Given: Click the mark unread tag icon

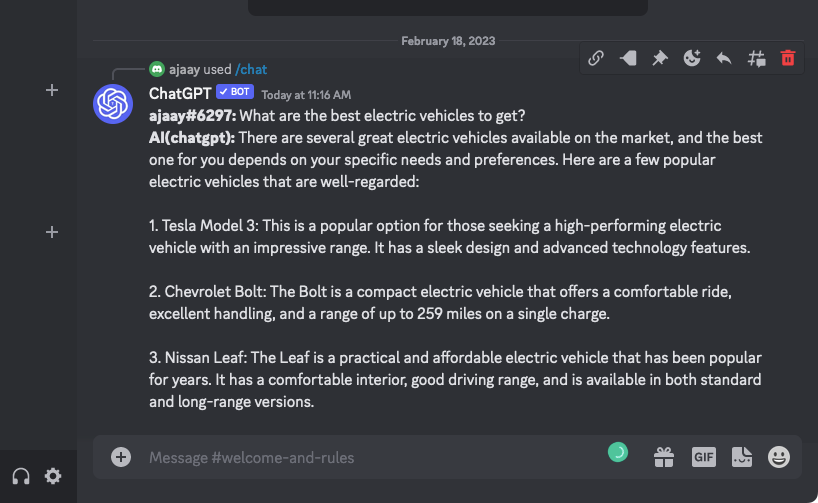Looking at the screenshot, I should pyautogui.click(x=628, y=58).
